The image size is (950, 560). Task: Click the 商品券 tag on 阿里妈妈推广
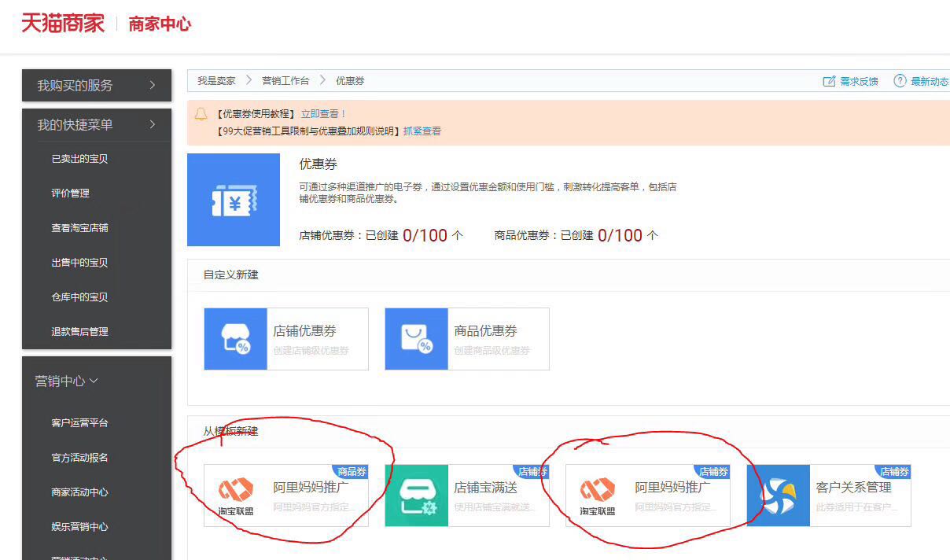[x=351, y=472]
